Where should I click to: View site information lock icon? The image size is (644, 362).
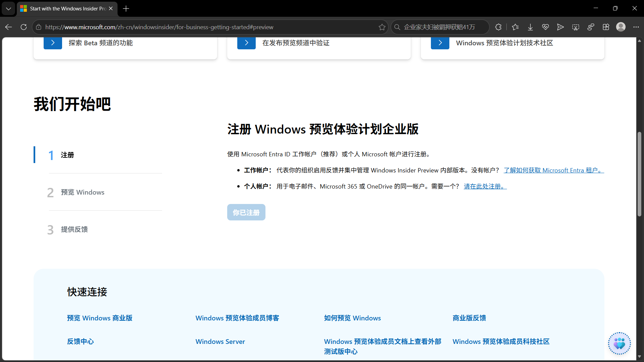[x=39, y=27]
